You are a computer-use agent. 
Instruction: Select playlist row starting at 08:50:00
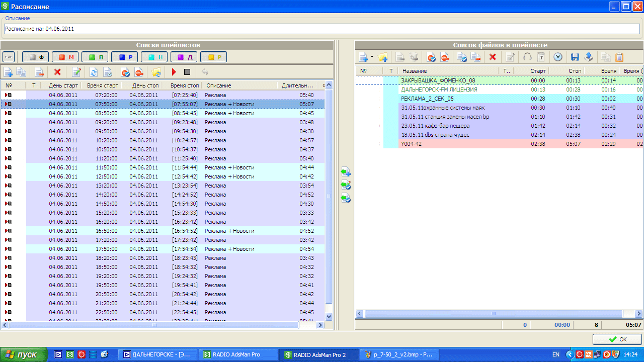(163, 113)
